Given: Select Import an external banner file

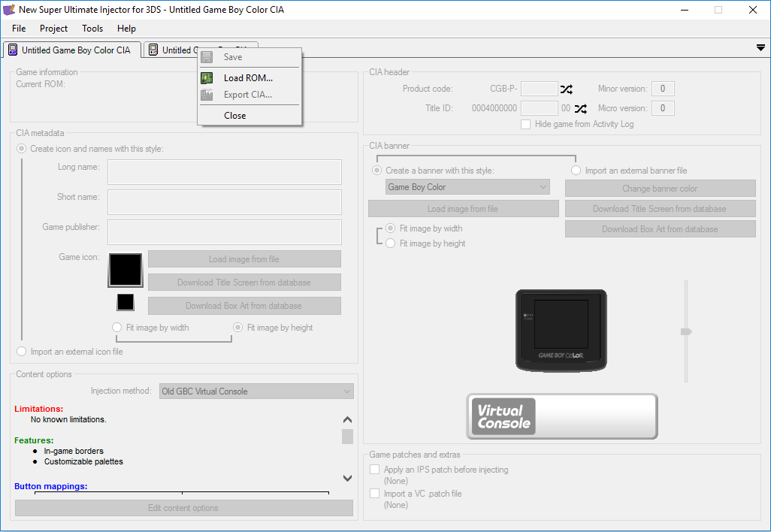Looking at the screenshot, I should click(576, 171).
